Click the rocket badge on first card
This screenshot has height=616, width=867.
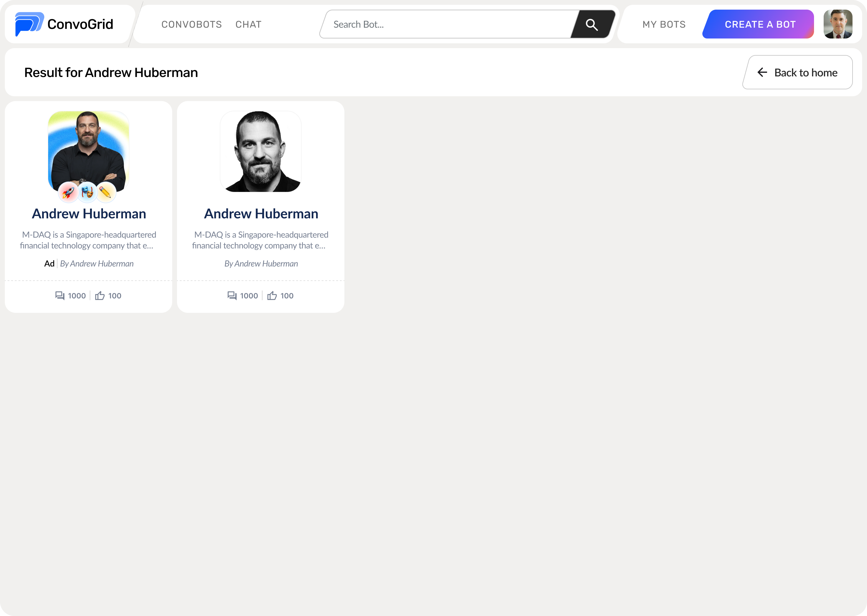pos(68,192)
